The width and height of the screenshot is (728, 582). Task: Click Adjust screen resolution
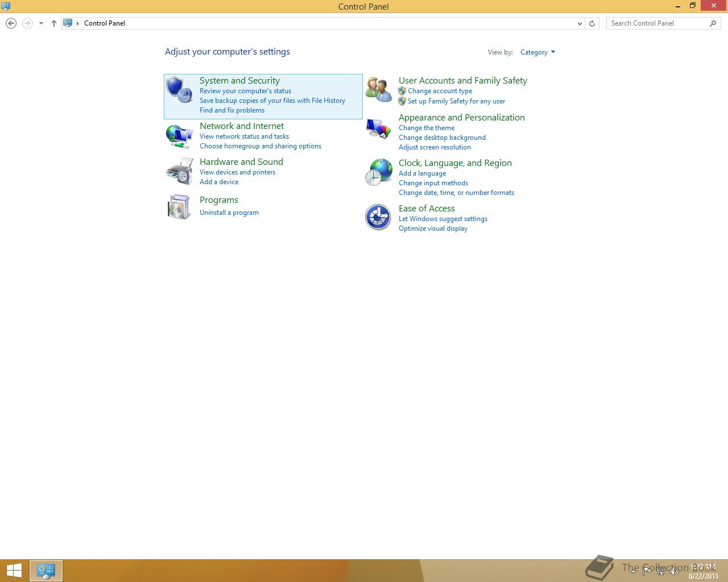435,147
